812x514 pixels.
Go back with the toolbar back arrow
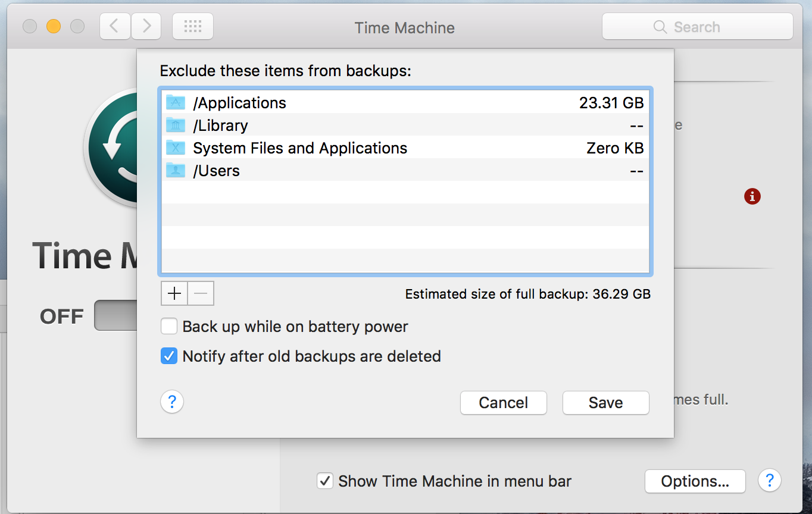115,27
